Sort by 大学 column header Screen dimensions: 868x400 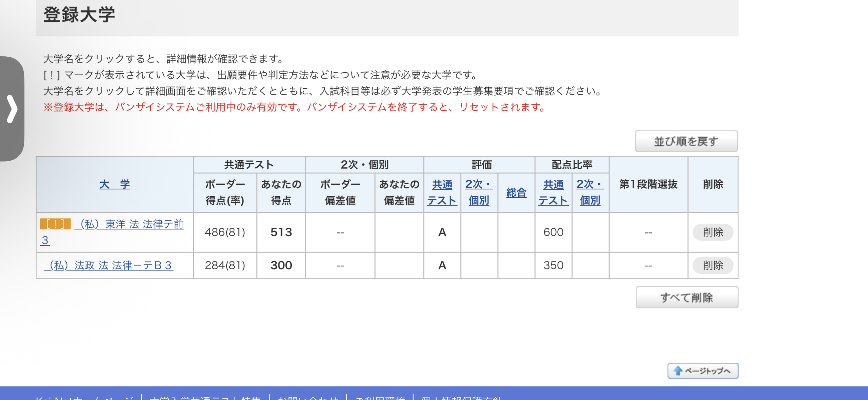pyautogui.click(x=114, y=184)
